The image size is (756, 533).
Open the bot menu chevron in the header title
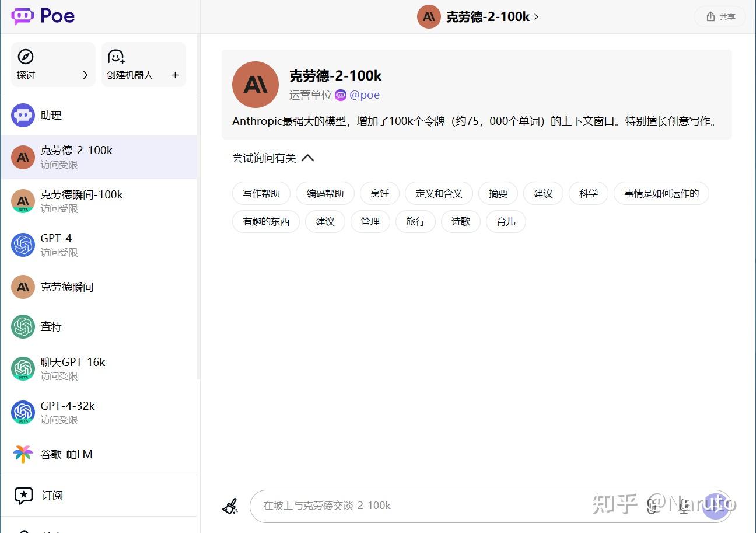coord(537,16)
